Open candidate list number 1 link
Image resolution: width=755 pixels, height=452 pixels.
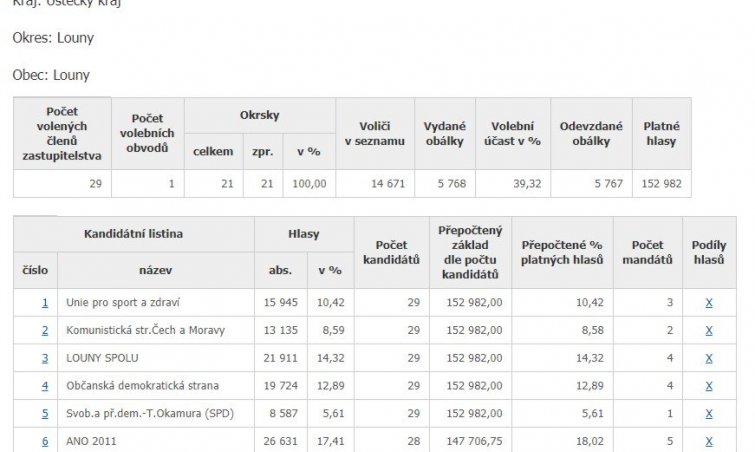coord(45,303)
